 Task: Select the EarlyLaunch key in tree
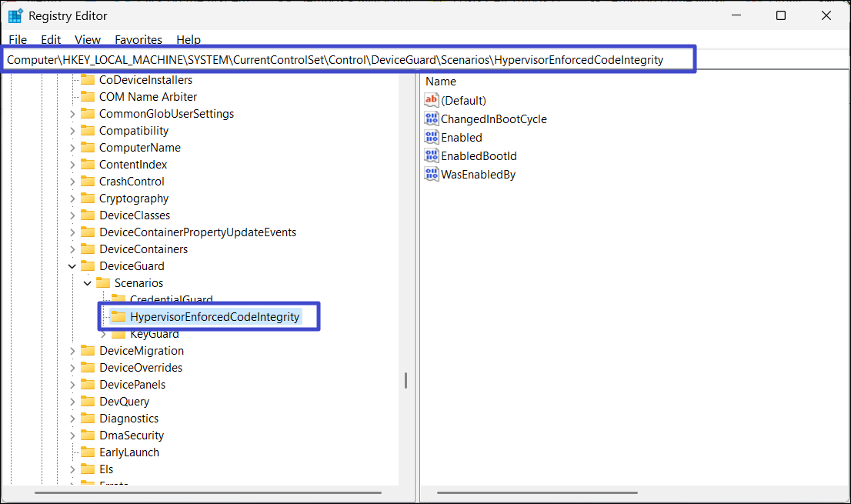[x=128, y=452]
